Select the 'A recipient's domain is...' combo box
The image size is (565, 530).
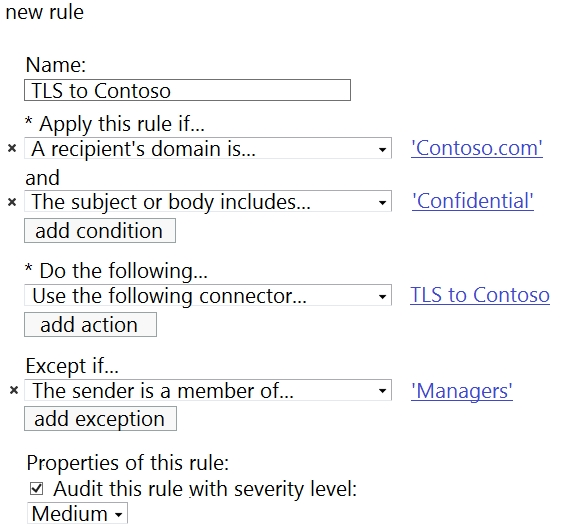click(x=208, y=148)
